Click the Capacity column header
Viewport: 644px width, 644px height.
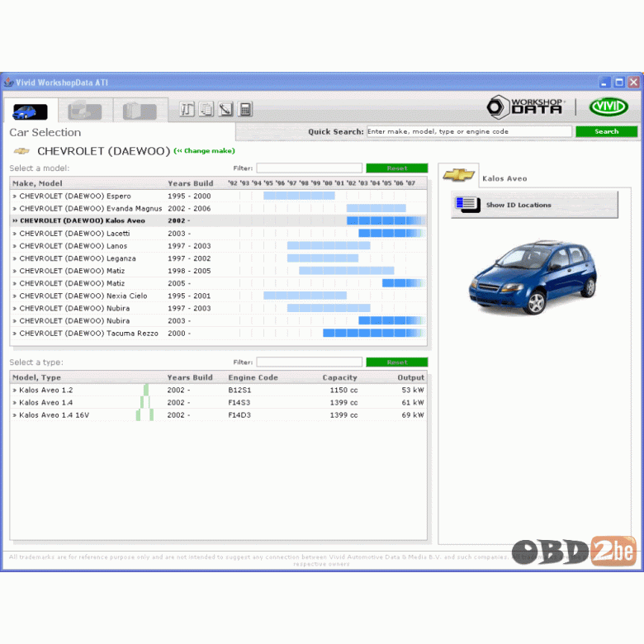[x=339, y=377]
